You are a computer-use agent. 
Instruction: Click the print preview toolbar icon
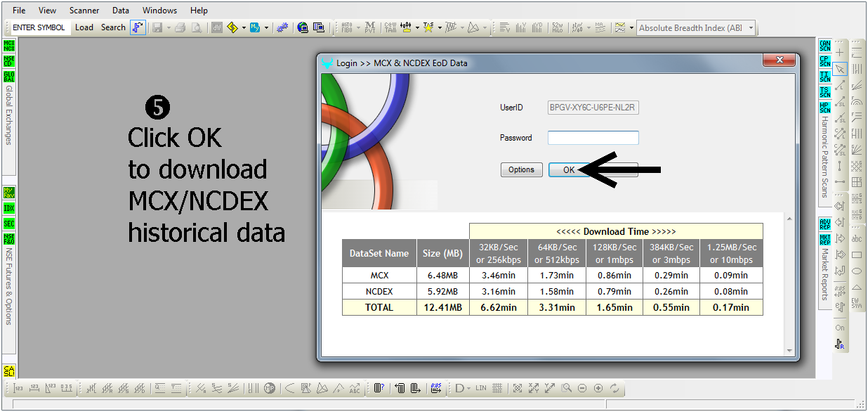tap(197, 27)
